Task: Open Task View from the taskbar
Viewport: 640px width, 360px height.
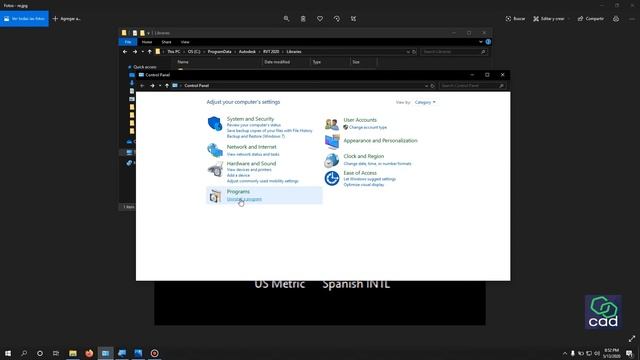Action: point(56,353)
